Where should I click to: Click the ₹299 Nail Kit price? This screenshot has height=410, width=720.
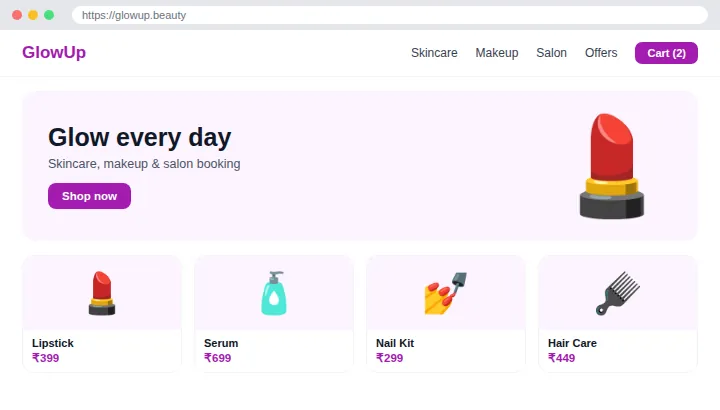pos(389,358)
